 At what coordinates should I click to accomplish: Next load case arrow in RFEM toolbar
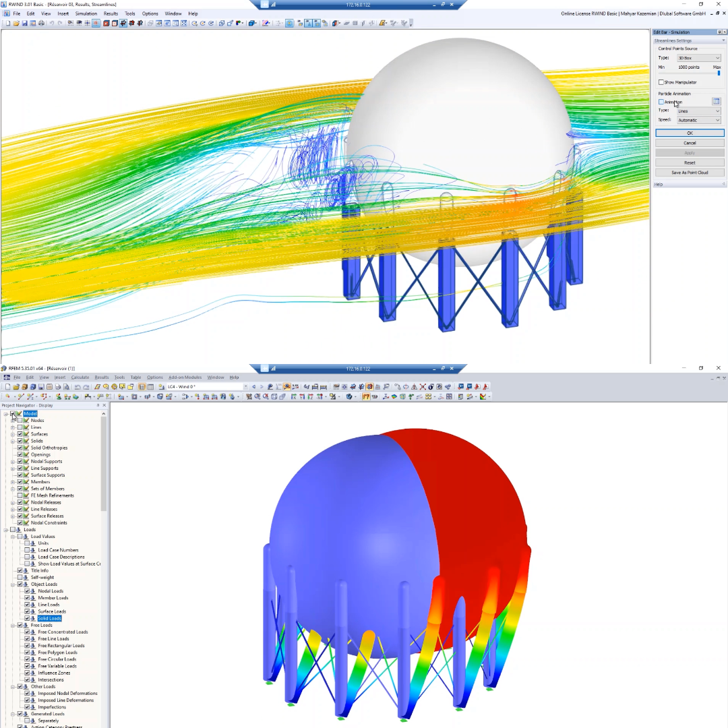pos(262,387)
